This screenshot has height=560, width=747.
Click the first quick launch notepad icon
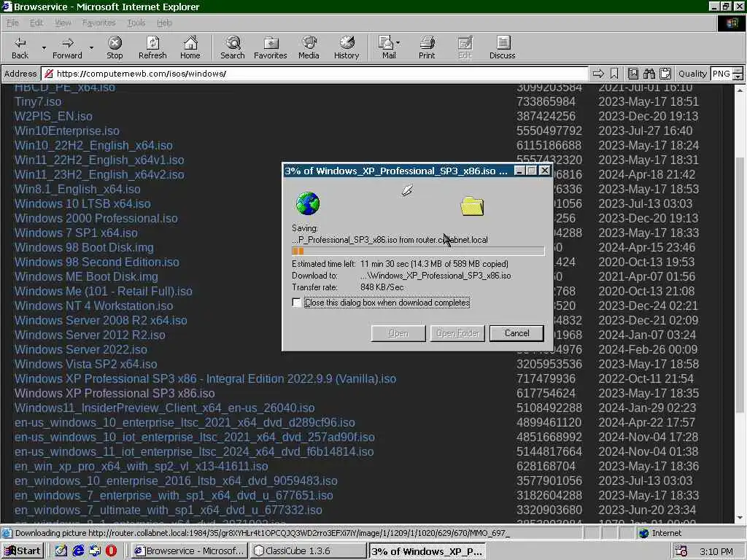pos(61,551)
